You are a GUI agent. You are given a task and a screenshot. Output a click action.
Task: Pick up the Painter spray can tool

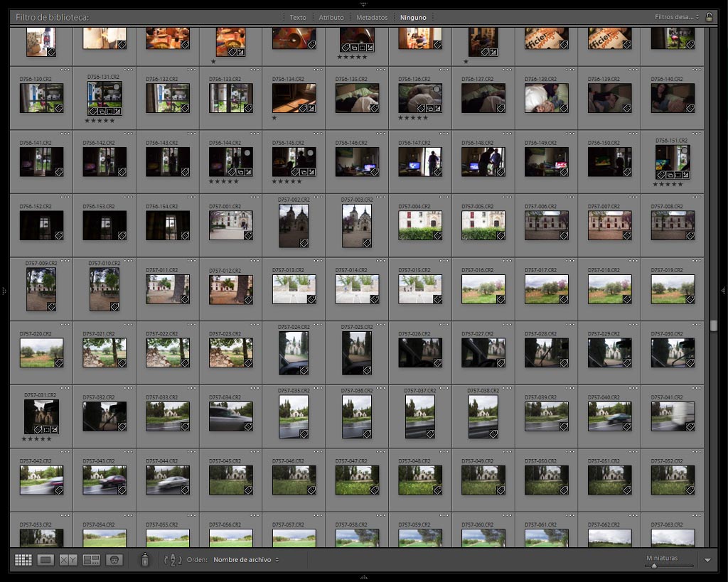145,560
